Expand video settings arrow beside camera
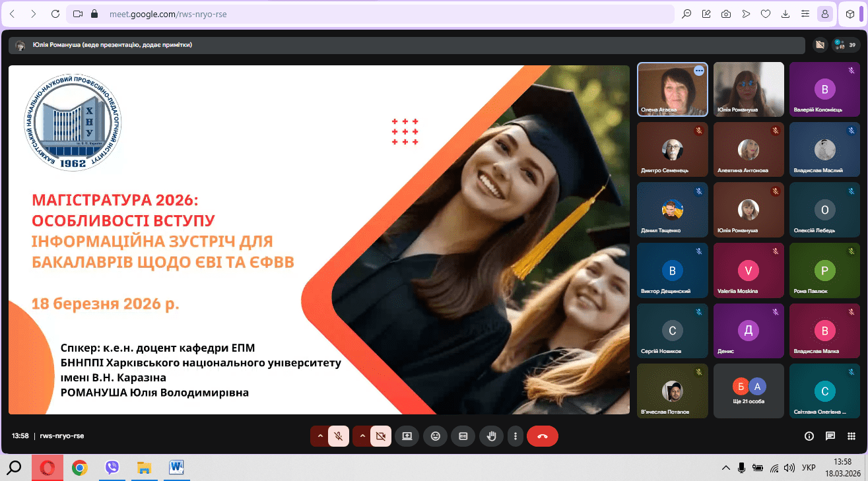The height and width of the screenshot is (481, 868). 362,436
